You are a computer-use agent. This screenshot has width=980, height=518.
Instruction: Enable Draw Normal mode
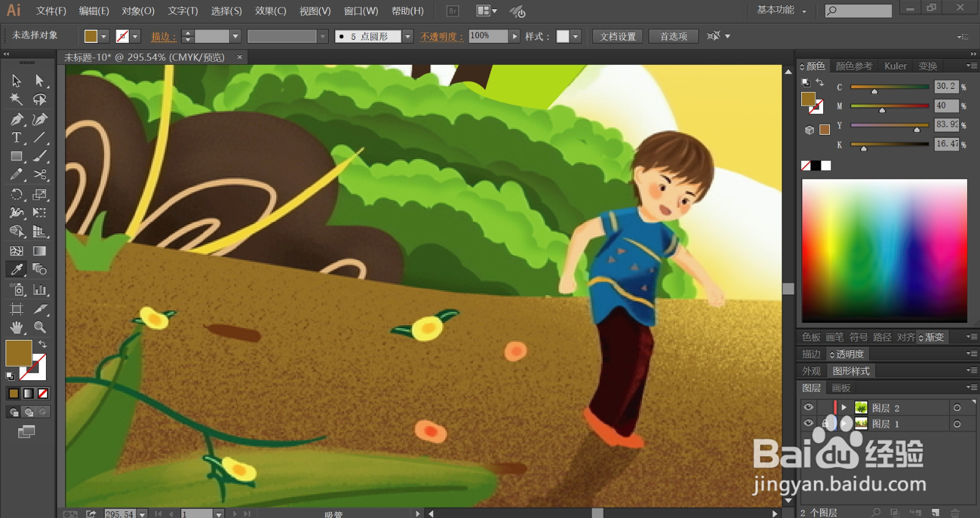pos(13,412)
